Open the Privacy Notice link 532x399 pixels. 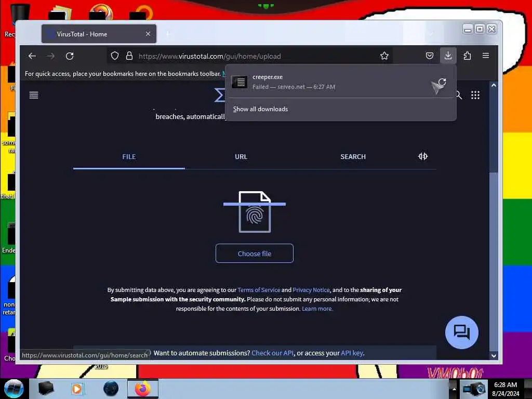311,290
